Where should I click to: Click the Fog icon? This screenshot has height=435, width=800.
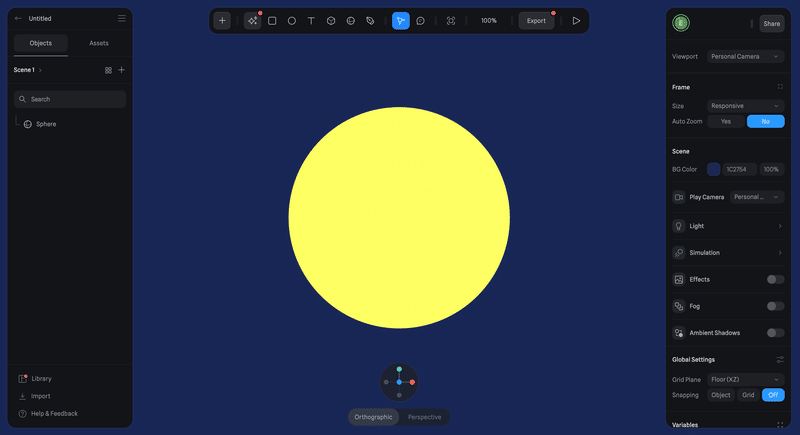(x=679, y=306)
